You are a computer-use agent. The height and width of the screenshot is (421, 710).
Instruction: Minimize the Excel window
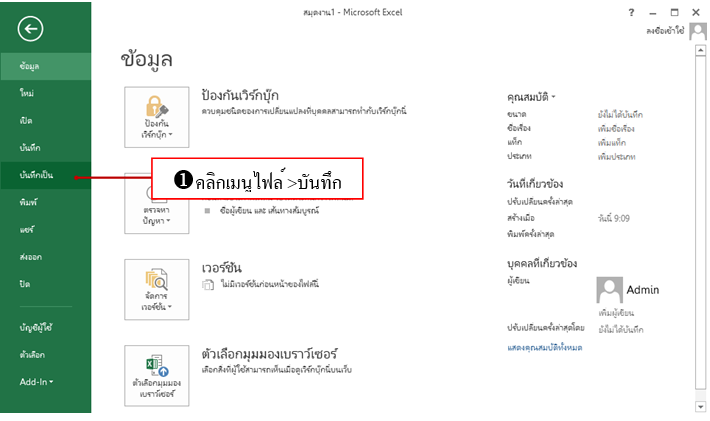click(652, 13)
